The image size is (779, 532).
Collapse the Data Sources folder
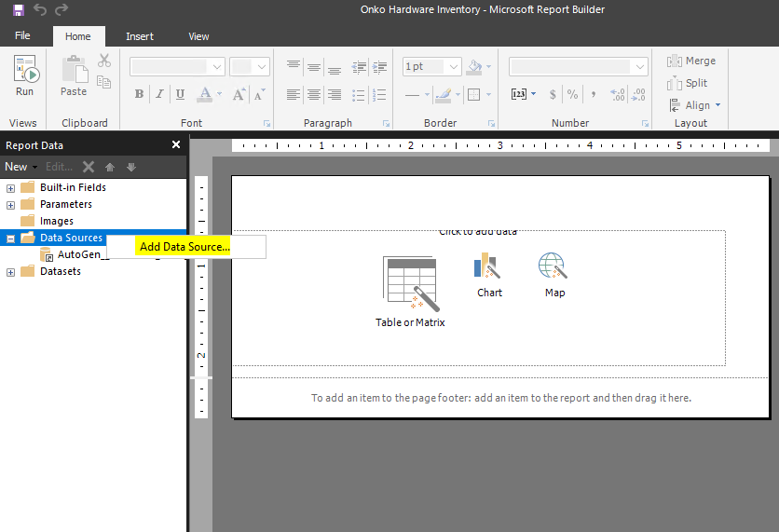(x=10, y=239)
